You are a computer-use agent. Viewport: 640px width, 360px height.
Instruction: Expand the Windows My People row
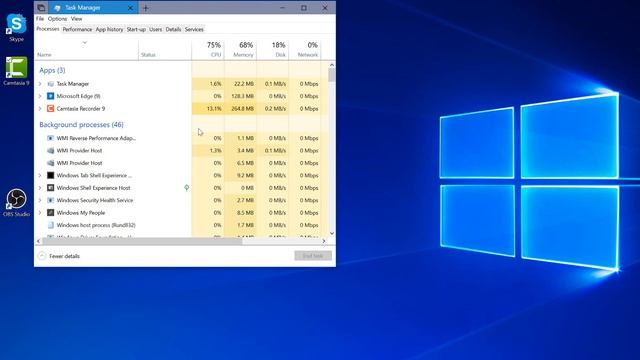pos(40,213)
